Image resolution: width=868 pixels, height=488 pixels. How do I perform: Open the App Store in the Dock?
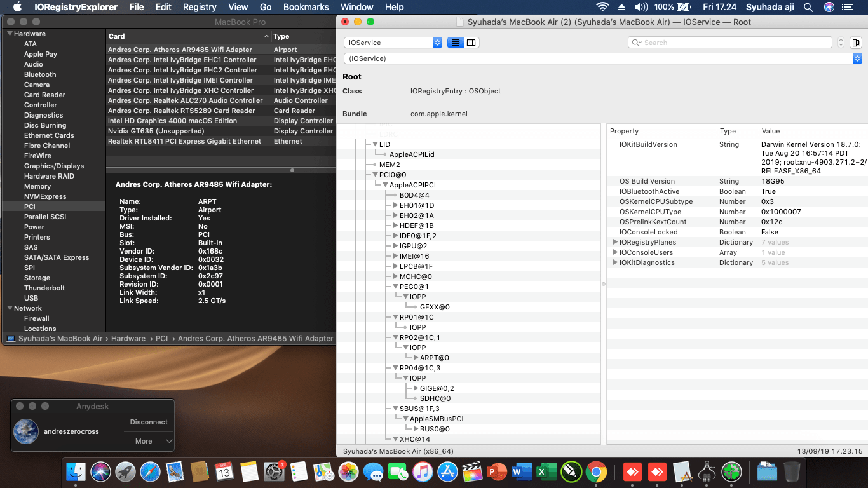point(447,472)
